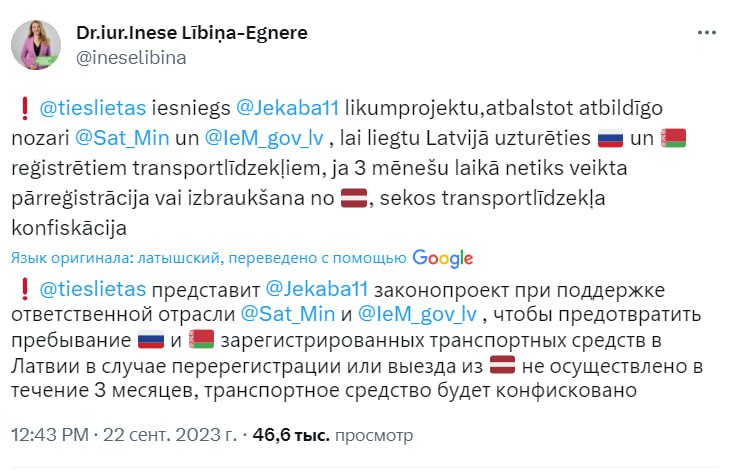Click Inese Lībiņa-Egnere's profile avatar

point(39,43)
